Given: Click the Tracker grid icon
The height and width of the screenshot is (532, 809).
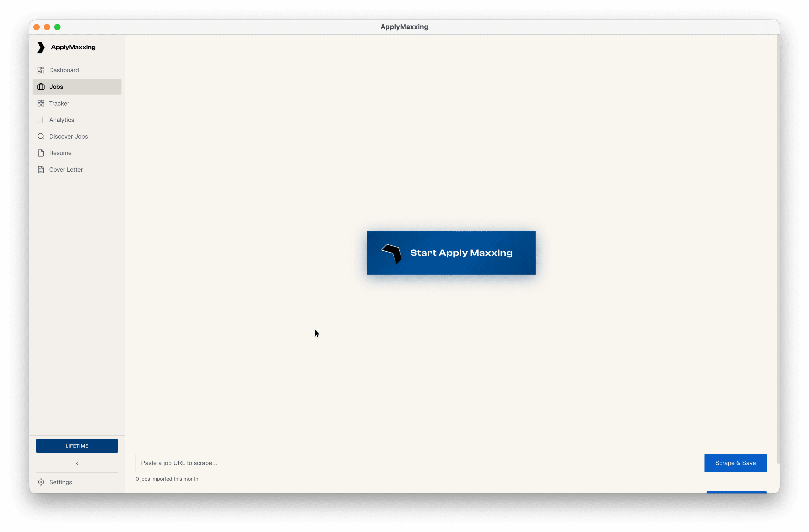Looking at the screenshot, I should pyautogui.click(x=41, y=103).
